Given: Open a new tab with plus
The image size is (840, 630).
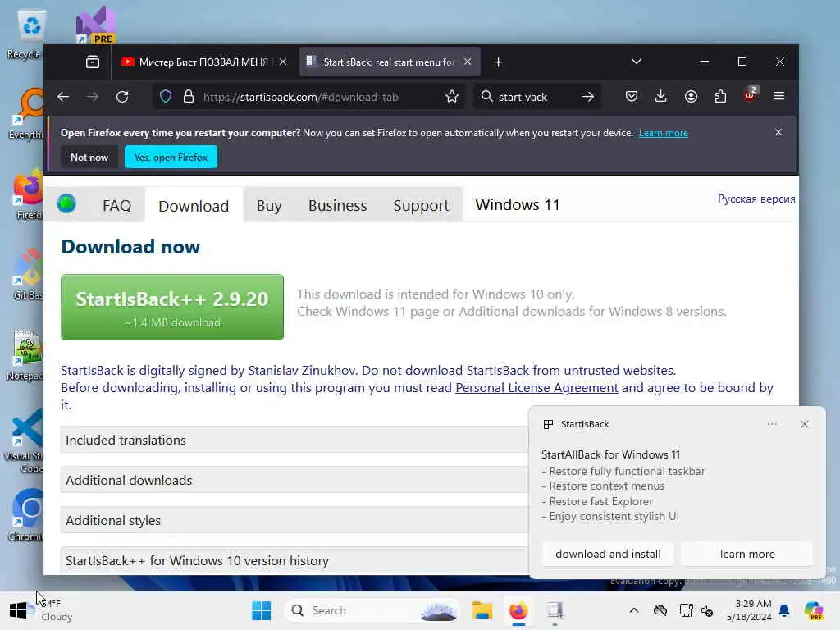Looking at the screenshot, I should [x=498, y=62].
